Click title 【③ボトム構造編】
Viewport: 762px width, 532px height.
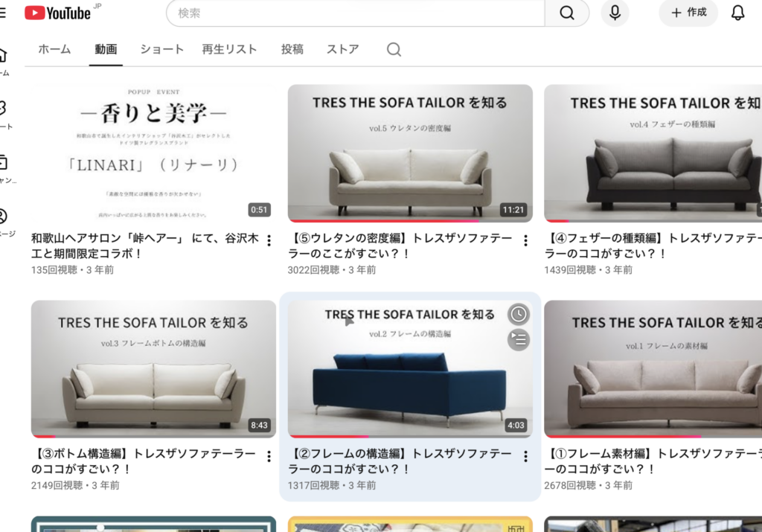144,461
